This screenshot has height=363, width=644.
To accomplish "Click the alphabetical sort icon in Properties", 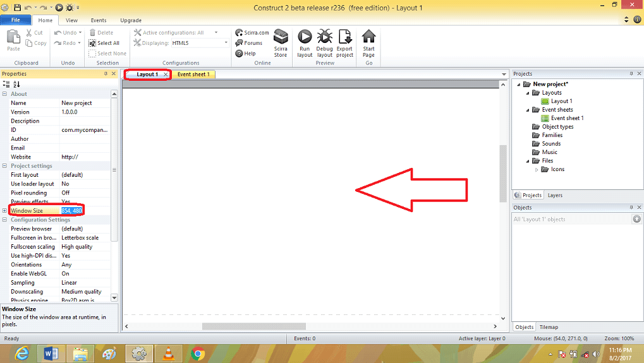I will (16, 84).
